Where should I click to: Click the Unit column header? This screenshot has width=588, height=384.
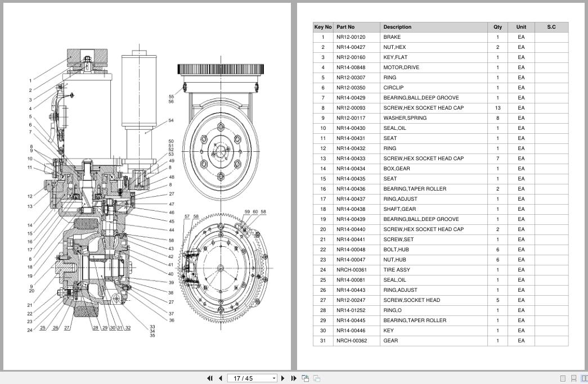pyautogui.click(x=521, y=27)
